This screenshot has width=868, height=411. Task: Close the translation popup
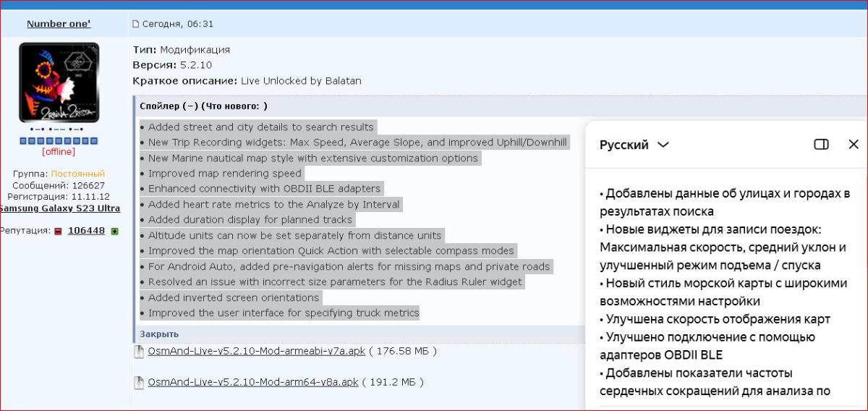[x=854, y=144]
